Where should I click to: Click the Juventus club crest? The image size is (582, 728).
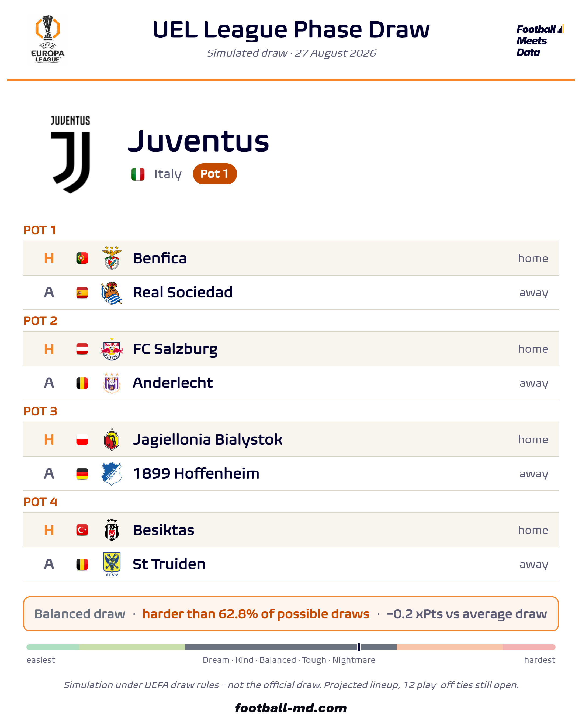71,154
